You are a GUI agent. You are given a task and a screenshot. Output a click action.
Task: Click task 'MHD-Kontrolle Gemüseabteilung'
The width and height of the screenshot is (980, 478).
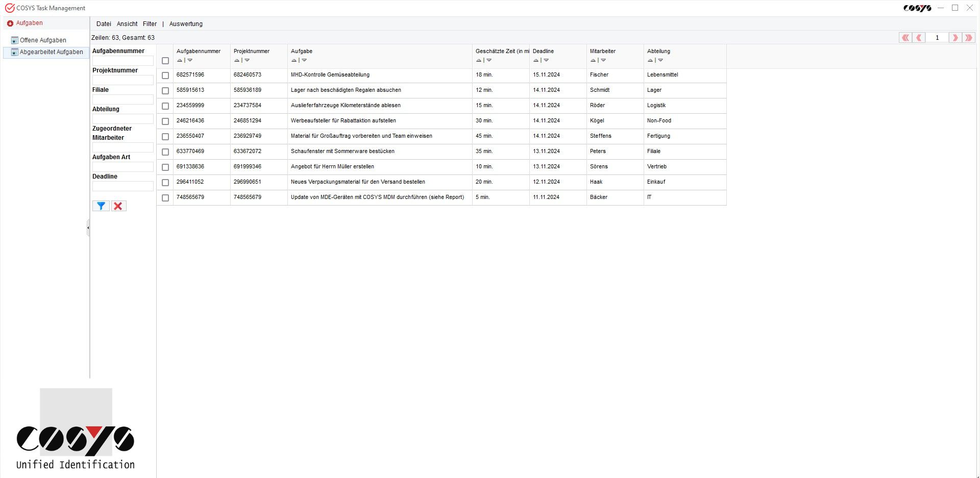click(x=330, y=75)
